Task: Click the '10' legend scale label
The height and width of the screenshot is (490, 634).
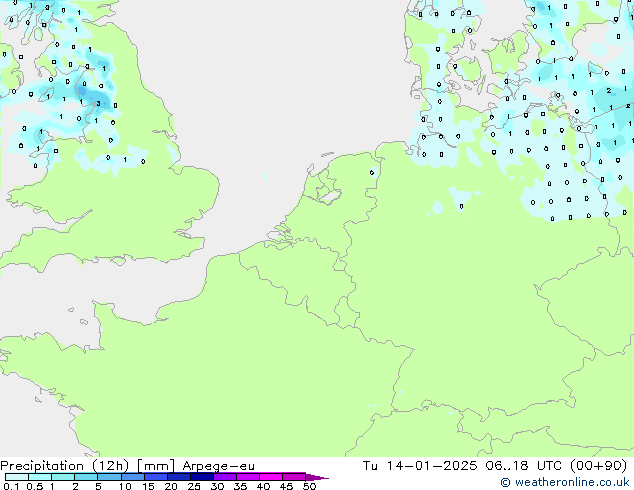Action: pyautogui.click(x=125, y=486)
